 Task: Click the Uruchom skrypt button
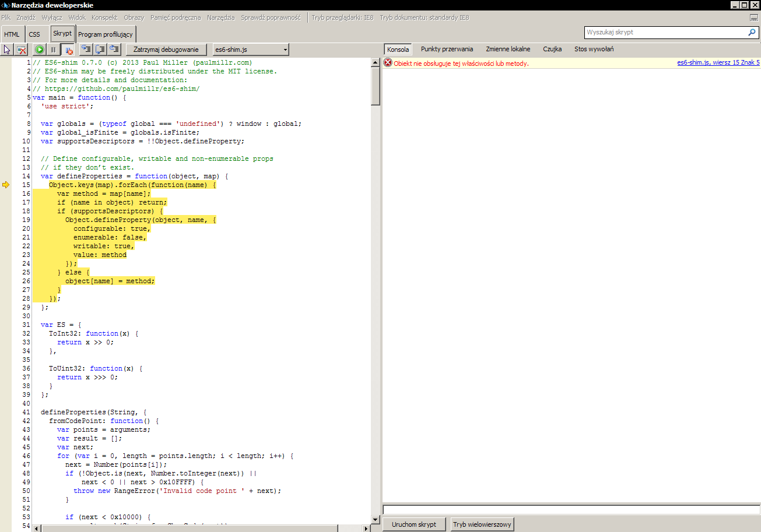click(414, 524)
